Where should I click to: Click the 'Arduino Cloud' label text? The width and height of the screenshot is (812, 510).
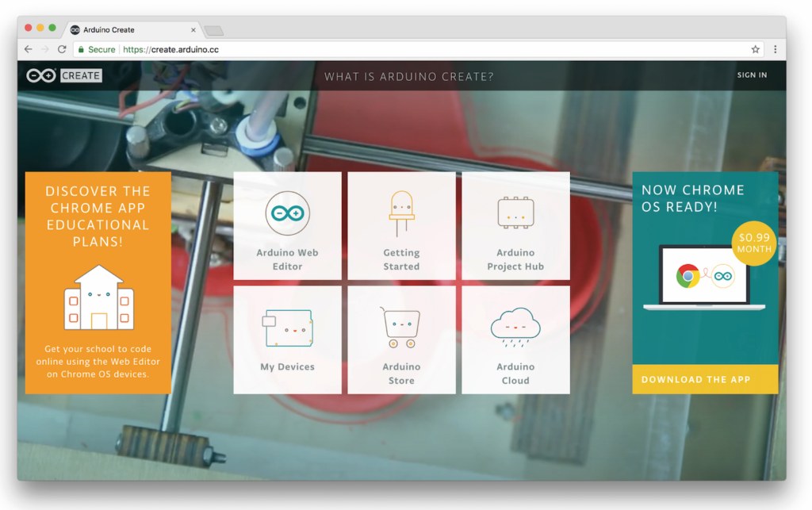515,374
